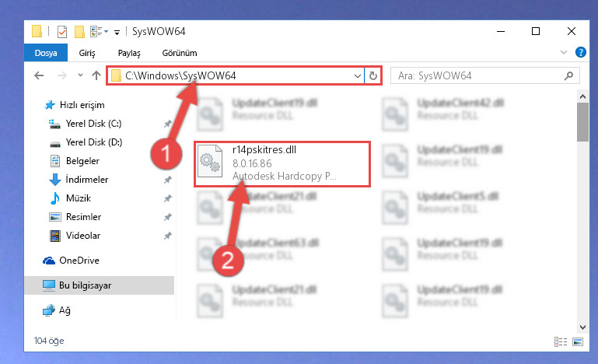Click the search magnifier icon
This screenshot has width=598, height=364.
point(568,76)
